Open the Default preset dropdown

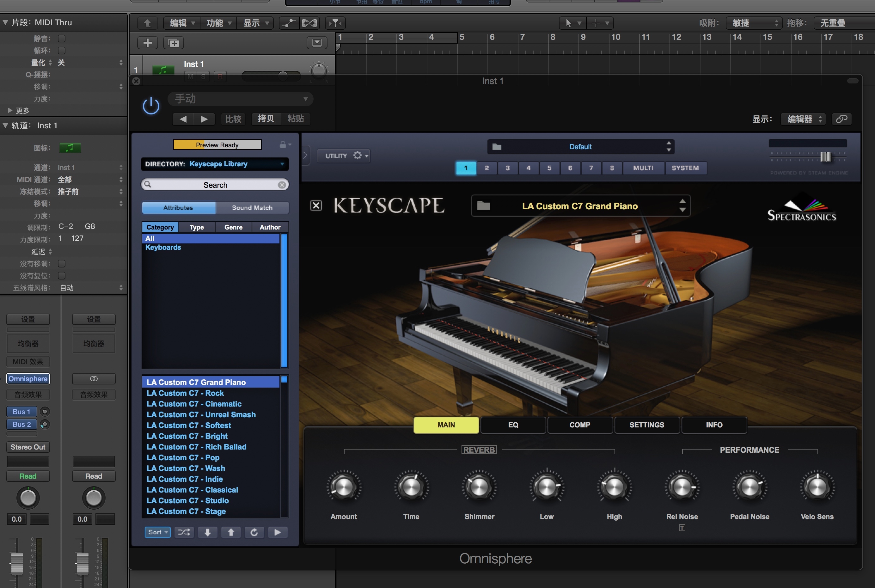pyautogui.click(x=580, y=146)
